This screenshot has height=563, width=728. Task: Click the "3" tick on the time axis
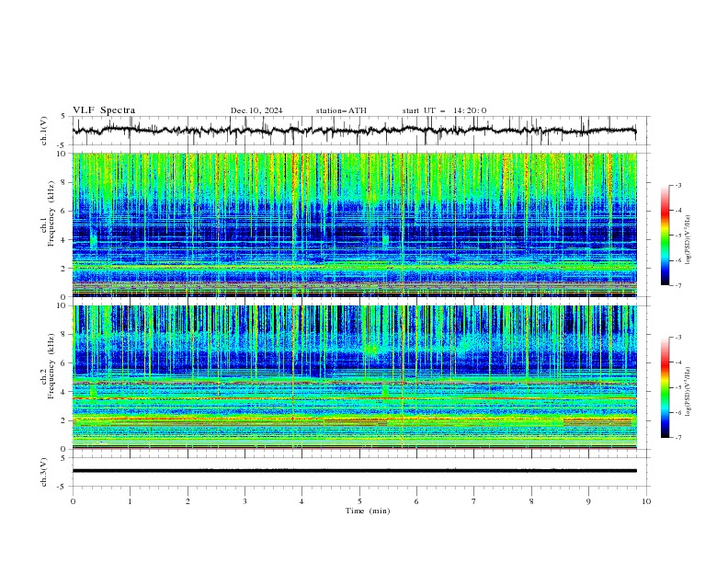(245, 501)
